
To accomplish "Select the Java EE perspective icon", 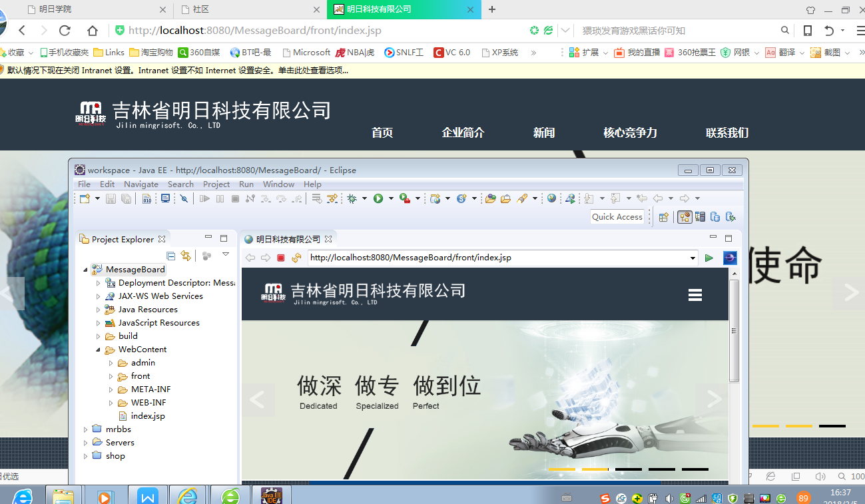I will (685, 217).
